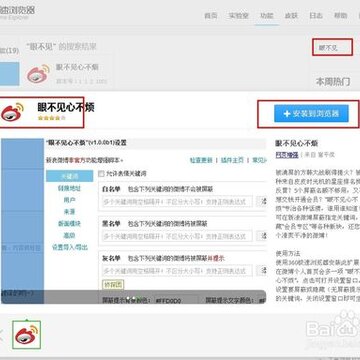The height and width of the screenshot is (360, 360).
Task: Click the 眼不见 search input field
Action: pos(332,47)
